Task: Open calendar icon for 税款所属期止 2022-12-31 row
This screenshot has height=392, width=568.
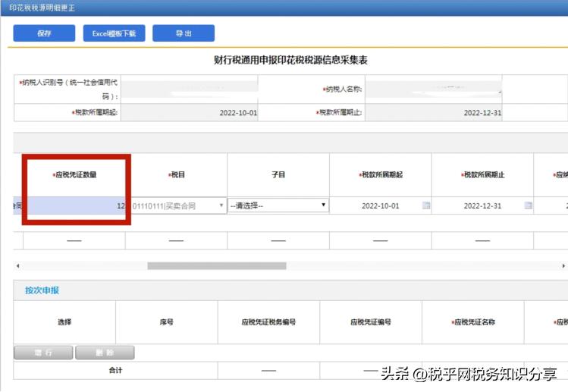Action: coord(529,205)
